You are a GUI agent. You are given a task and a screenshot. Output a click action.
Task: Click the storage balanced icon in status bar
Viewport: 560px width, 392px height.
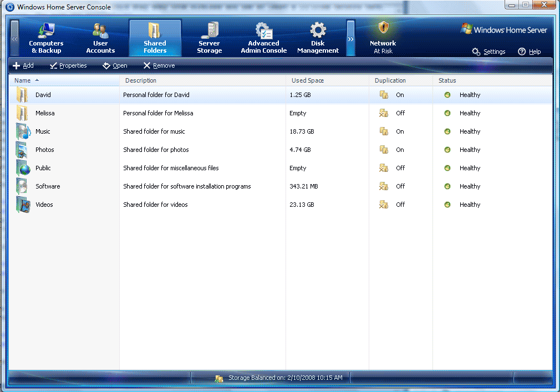tap(219, 378)
